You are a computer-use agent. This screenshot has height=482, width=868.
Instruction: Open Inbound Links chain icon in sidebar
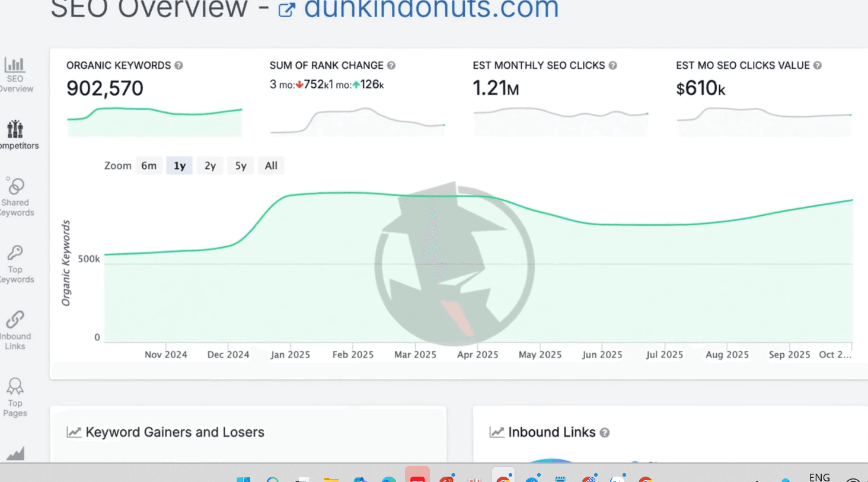(x=15, y=320)
